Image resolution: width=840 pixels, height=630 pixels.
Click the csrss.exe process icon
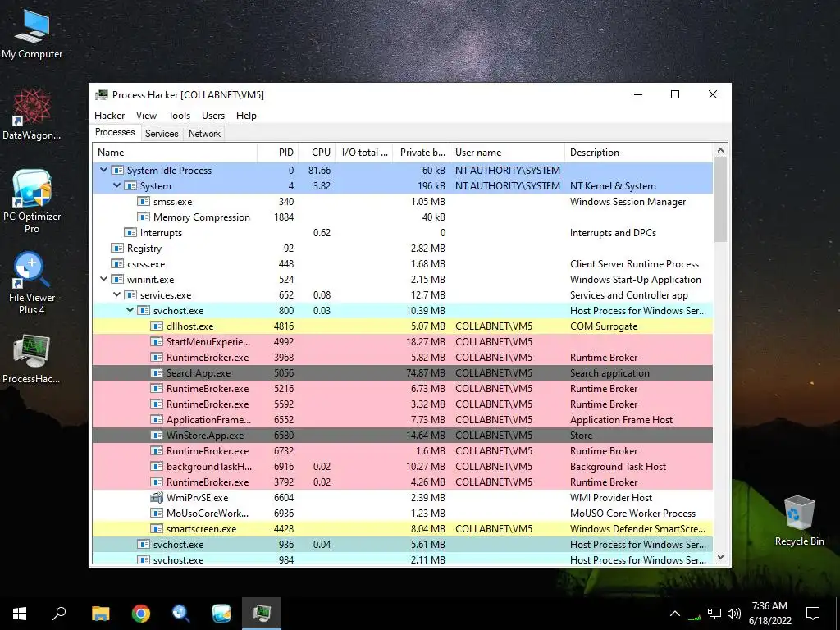(x=116, y=263)
